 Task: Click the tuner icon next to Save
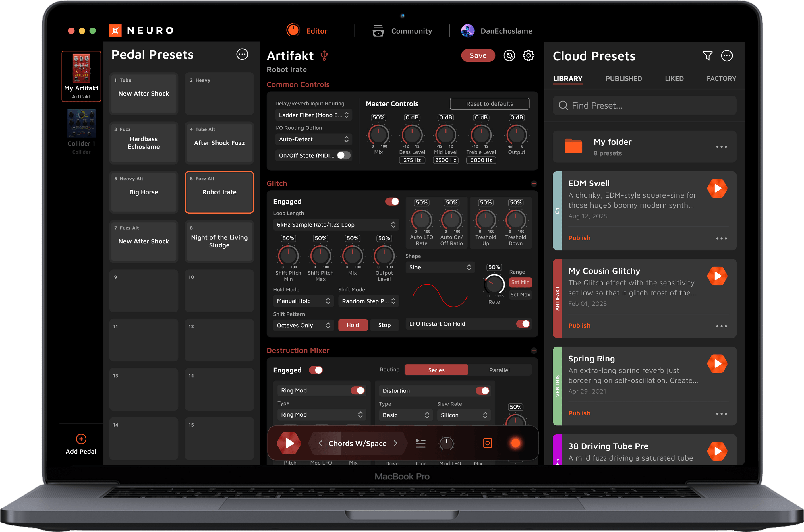click(x=509, y=56)
